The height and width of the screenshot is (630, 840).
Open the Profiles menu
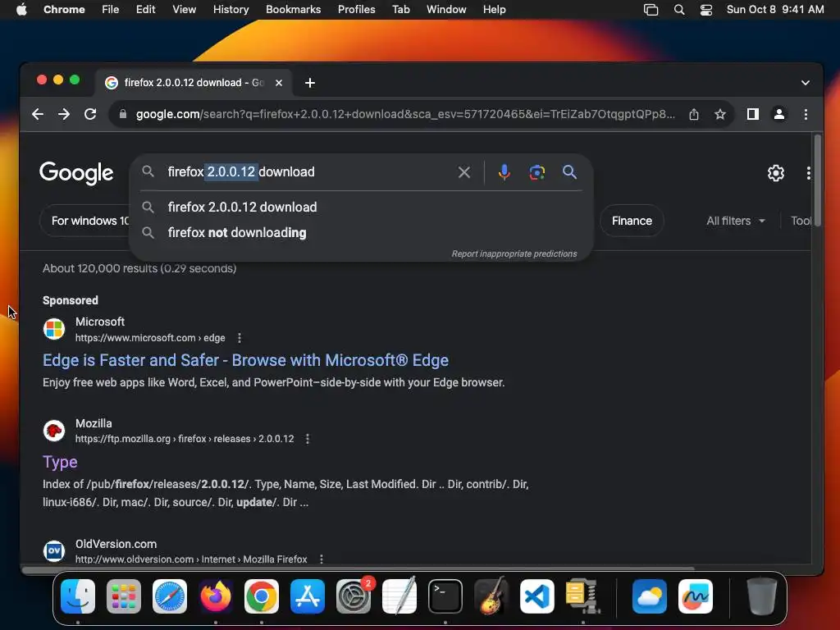click(356, 10)
